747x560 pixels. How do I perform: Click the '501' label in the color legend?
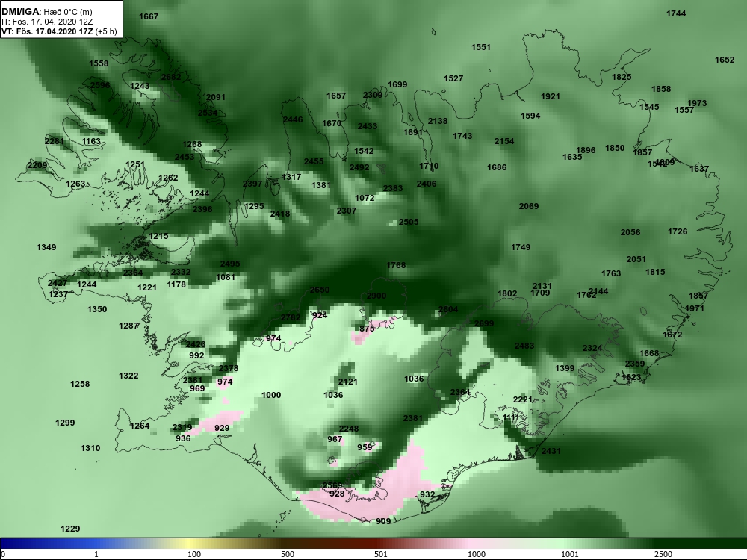coord(381,554)
